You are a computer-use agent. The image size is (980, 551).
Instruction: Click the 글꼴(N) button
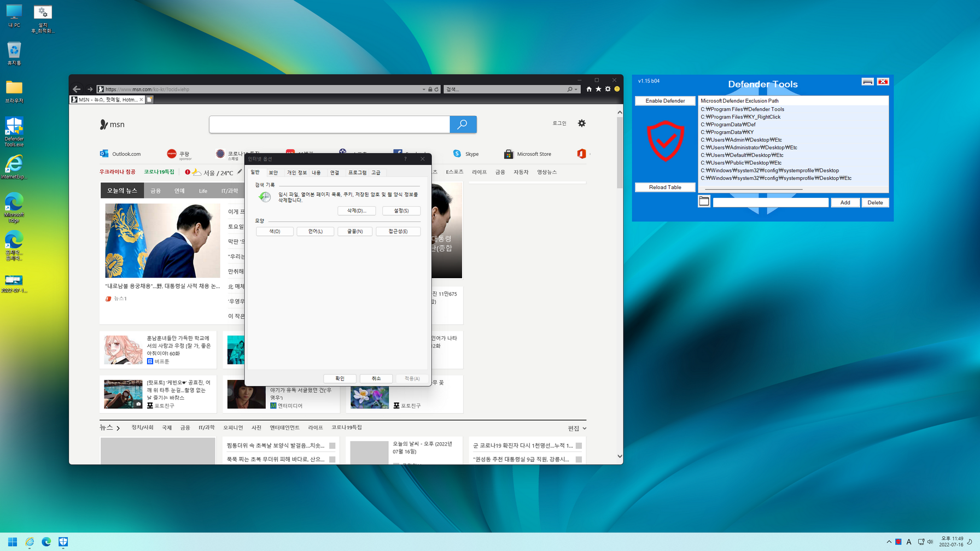click(355, 231)
